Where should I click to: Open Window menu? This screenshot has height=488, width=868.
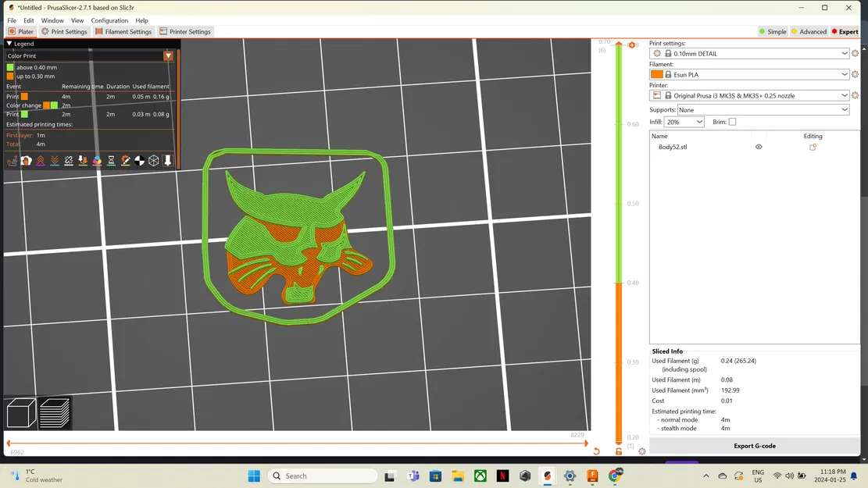pyautogui.click(x=52, y=20)
